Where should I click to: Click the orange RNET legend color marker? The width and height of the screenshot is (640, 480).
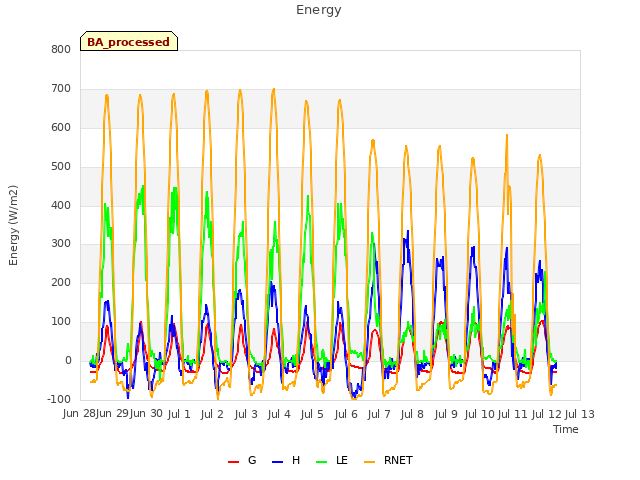click(x=369, y=462)
